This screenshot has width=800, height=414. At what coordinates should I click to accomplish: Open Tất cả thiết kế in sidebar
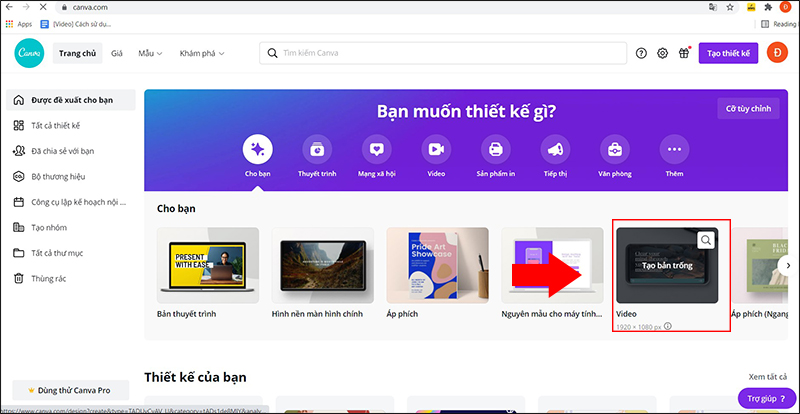71,126
